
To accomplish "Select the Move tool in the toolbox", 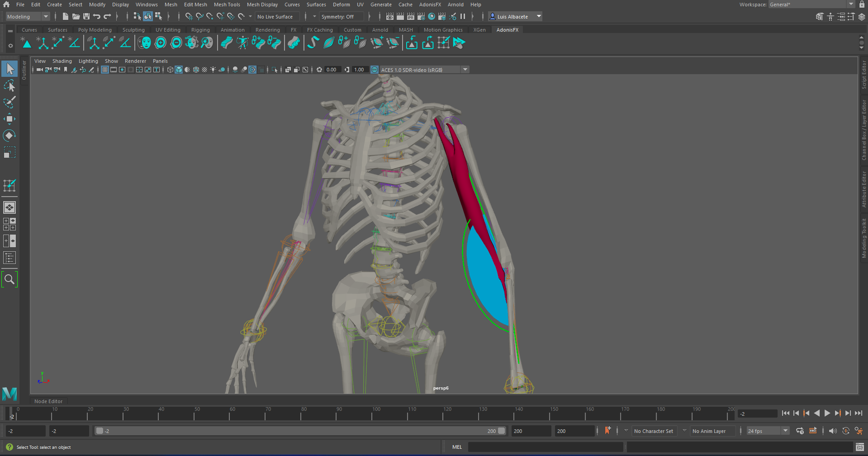I will click(9, 119).
